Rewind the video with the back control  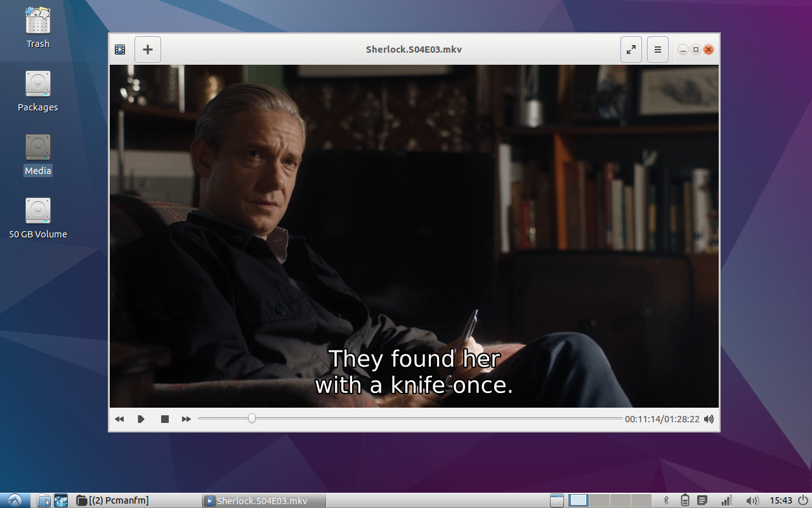pos(119,419)
